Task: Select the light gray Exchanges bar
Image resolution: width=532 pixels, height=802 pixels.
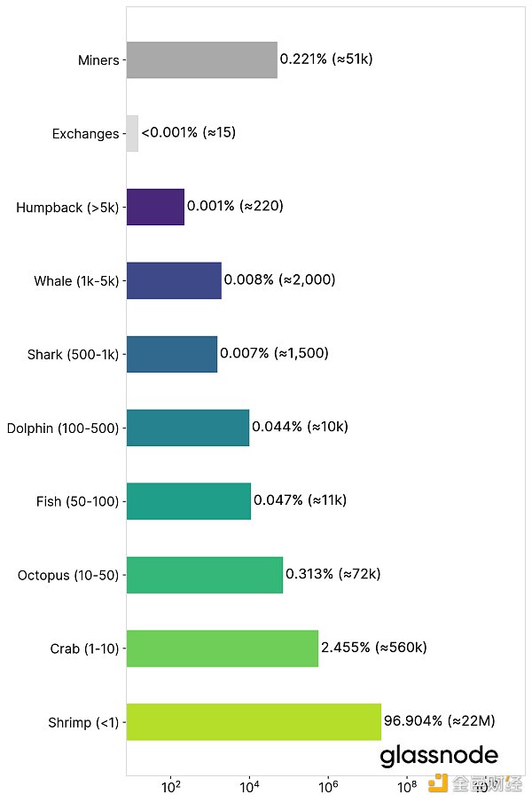Action: point(132,133)
